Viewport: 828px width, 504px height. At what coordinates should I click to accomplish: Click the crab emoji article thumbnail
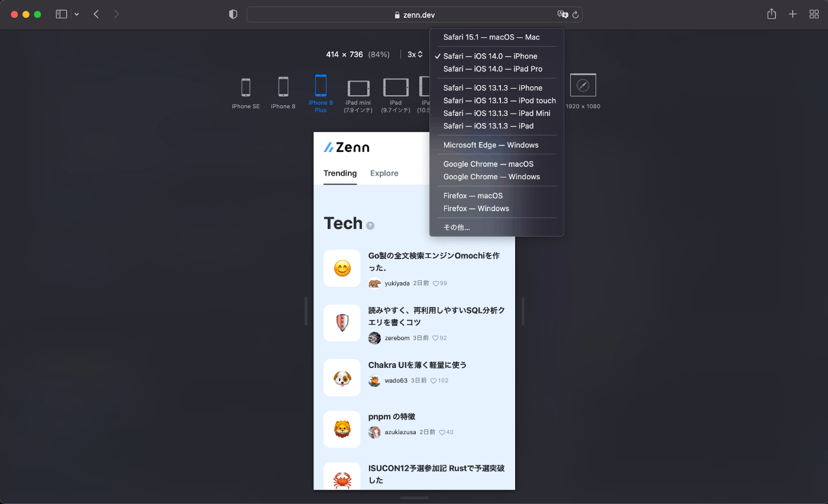(x=342, y=476)
